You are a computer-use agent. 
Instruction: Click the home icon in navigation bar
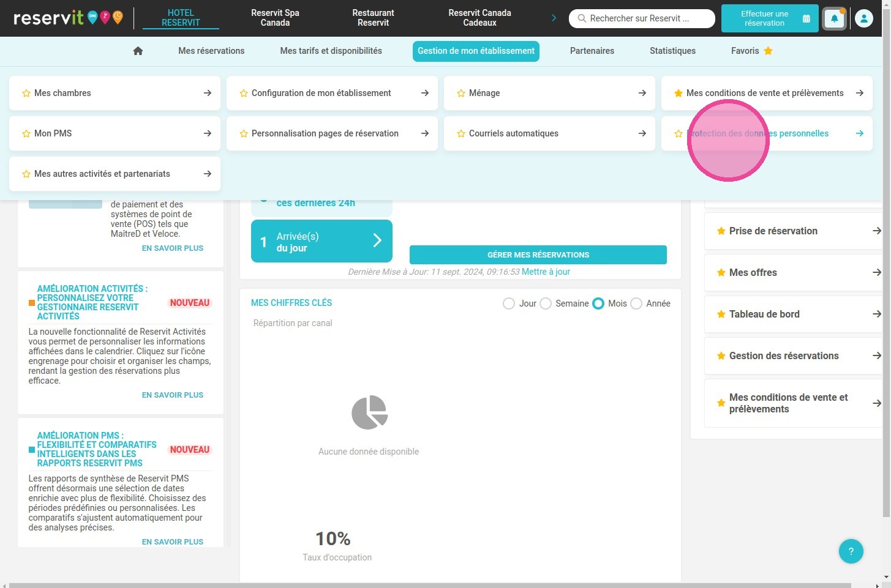[x=138, y=51]
